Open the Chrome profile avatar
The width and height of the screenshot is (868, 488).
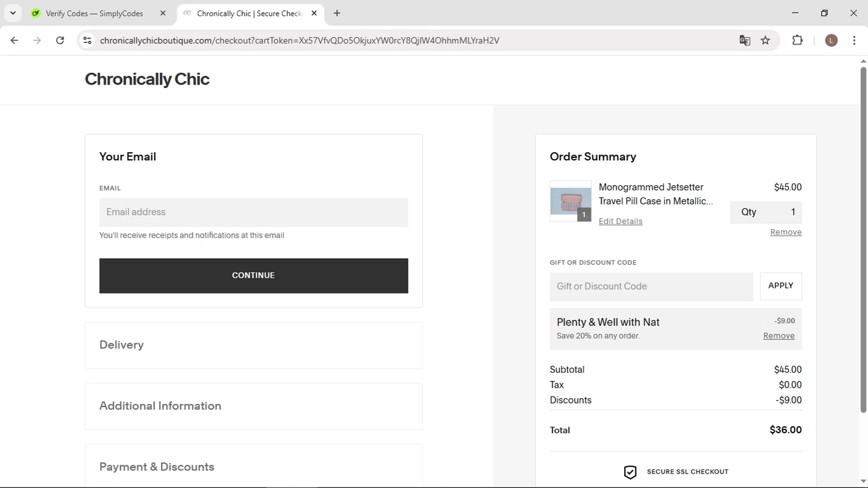(x=831, y=41)
